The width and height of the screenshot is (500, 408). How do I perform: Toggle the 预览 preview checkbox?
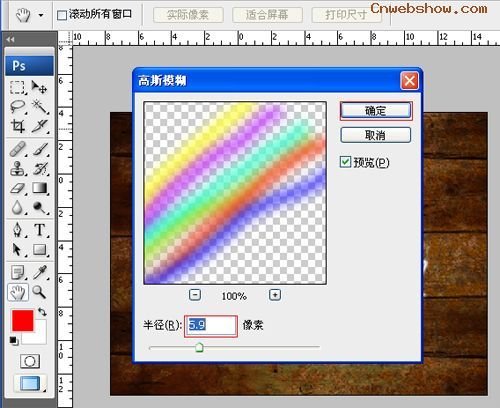(x=345, y=162)
